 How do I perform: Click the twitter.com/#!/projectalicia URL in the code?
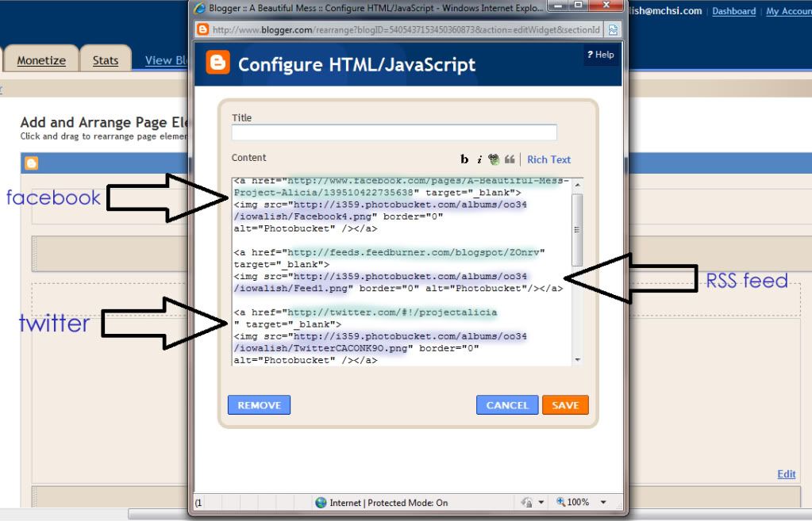[x=392, y=312]
